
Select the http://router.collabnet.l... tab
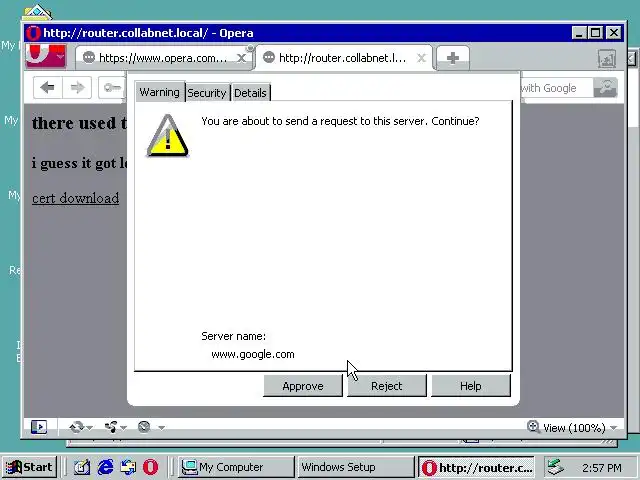tap(343, 58)
